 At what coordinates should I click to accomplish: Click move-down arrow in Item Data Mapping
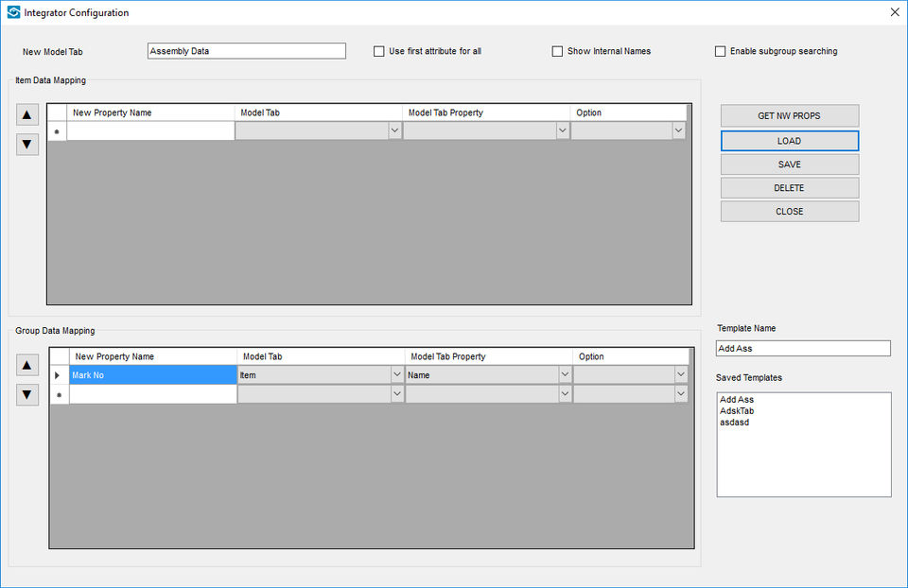pos(27,145)
